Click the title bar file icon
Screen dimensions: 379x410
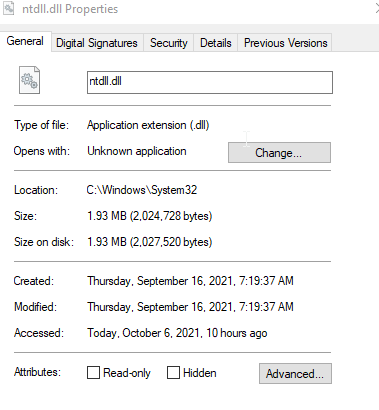pyautogui.click(x=8, y=8)
